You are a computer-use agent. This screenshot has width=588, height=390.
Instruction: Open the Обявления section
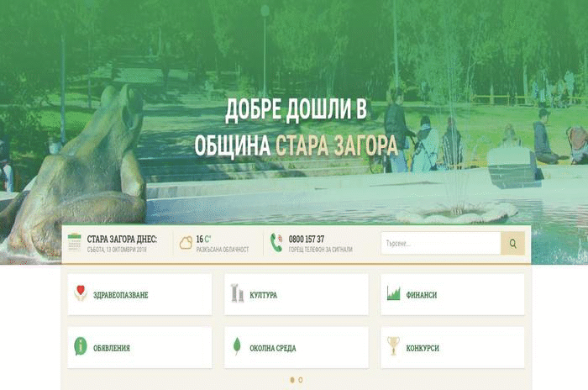pyautogui.click(x=140, y=348)
